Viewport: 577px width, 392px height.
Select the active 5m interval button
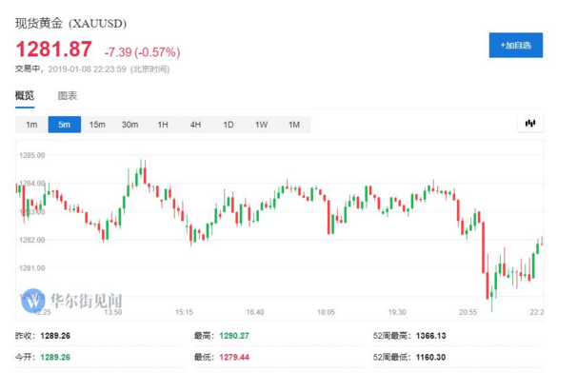(64, 125)
